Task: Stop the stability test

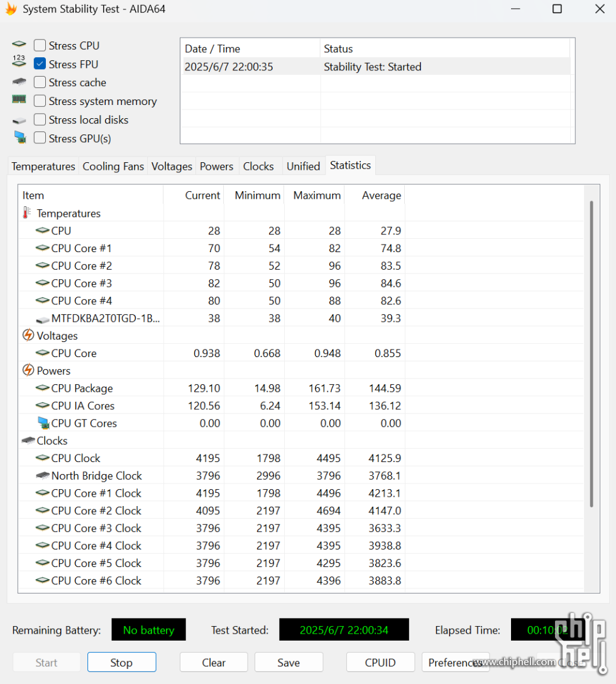Action: click(121, 662)
